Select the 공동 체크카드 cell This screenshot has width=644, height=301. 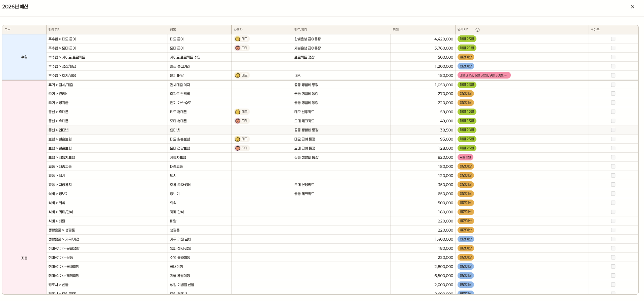[x=341, y=194]
